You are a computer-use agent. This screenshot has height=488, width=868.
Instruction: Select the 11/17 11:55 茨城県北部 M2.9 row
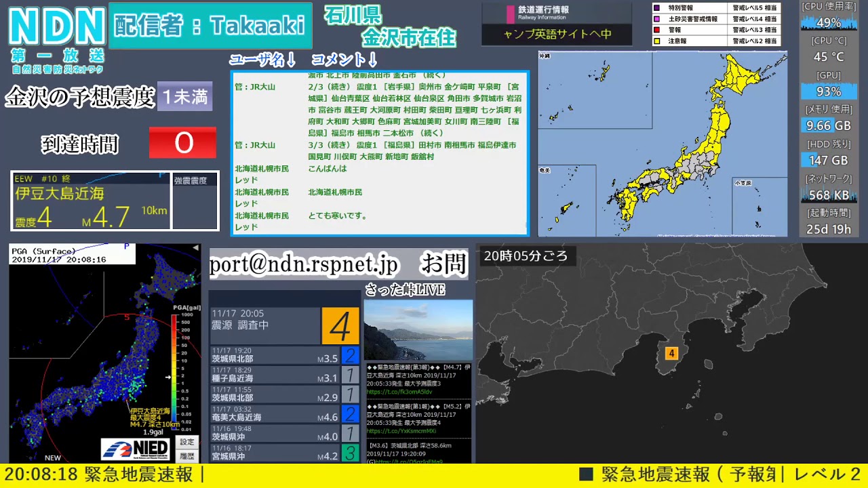[x=283, y=394]
